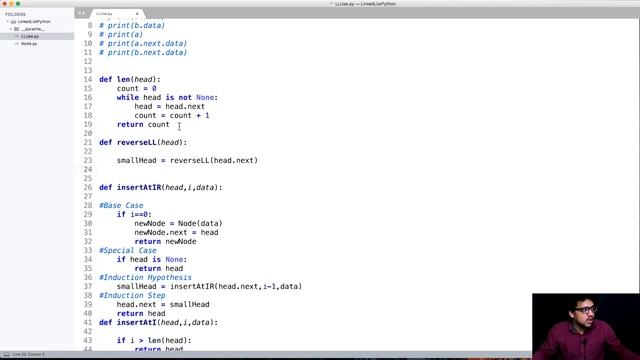Click the line 'if i > len(head):'
The height and width of the screenshot is (360, 640).
tap(154, 340)
